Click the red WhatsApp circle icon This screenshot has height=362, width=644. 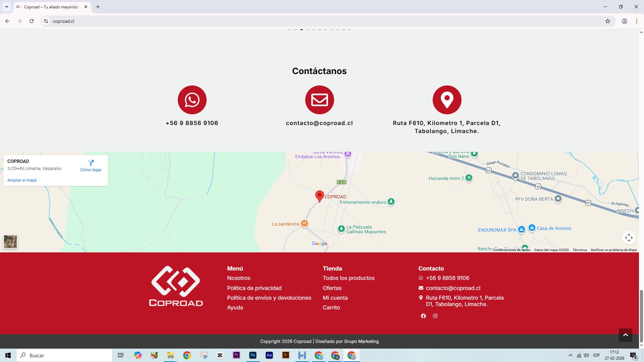[x=192, y=100]
